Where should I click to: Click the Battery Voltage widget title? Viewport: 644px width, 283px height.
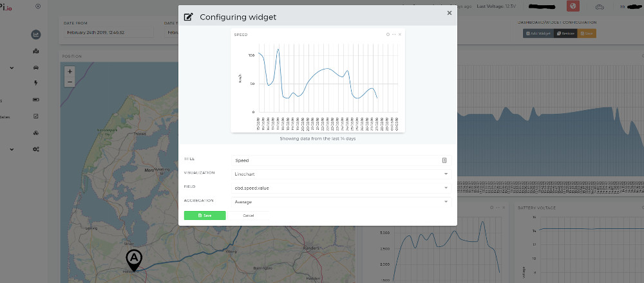[537, 208]
